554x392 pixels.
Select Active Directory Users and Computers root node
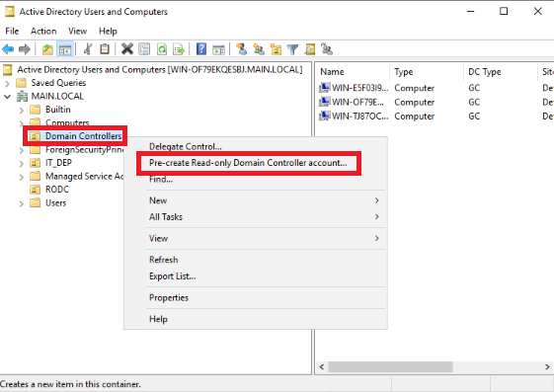pyautogui.click(x=160, y=69)
